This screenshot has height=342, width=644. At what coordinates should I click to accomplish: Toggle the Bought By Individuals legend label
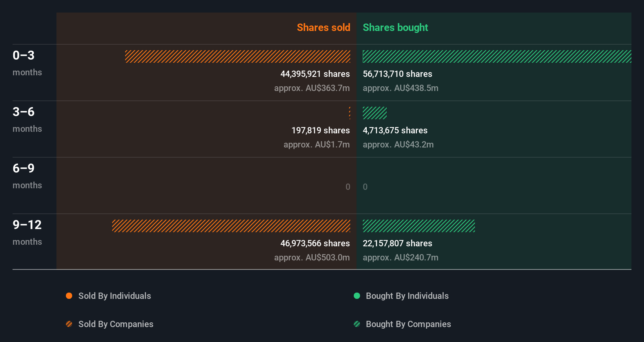407,296
